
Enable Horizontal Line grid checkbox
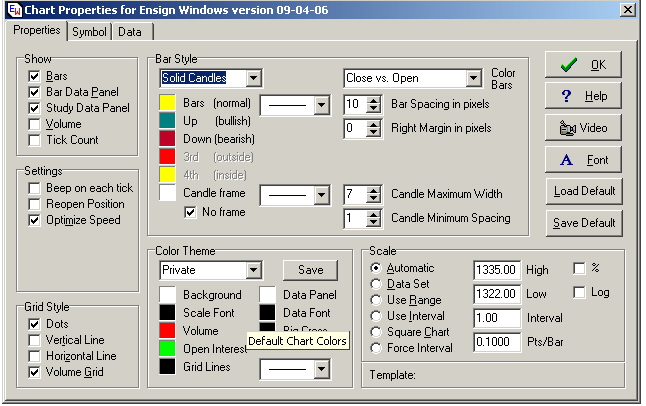click(x=34, y=356)
